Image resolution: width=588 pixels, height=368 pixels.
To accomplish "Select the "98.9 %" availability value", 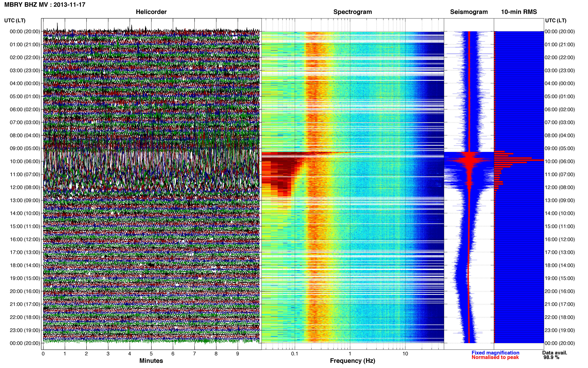I will [551, 357].
